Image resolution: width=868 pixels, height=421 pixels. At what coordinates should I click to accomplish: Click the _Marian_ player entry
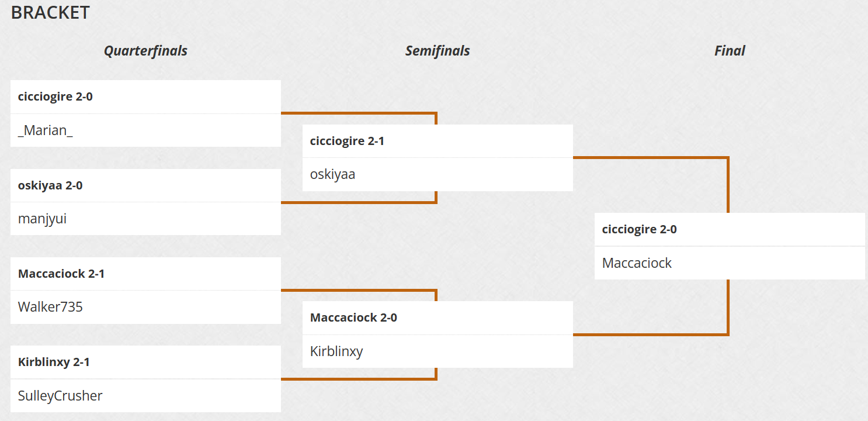(46, 130)
